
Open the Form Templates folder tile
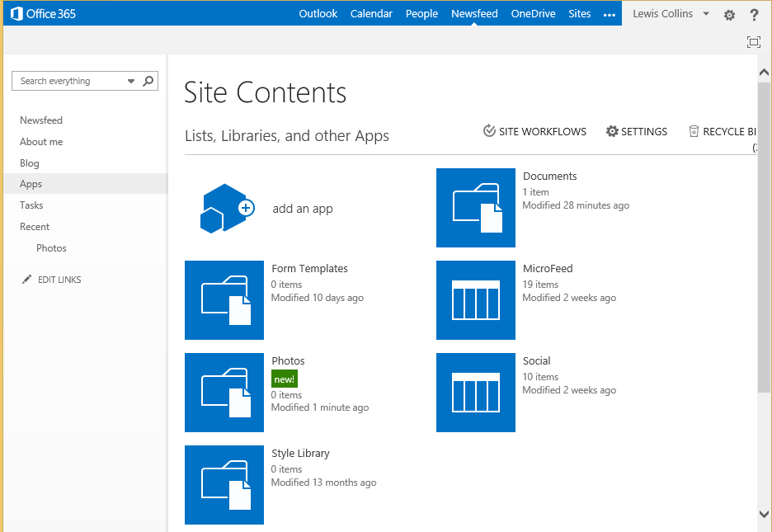224,300
